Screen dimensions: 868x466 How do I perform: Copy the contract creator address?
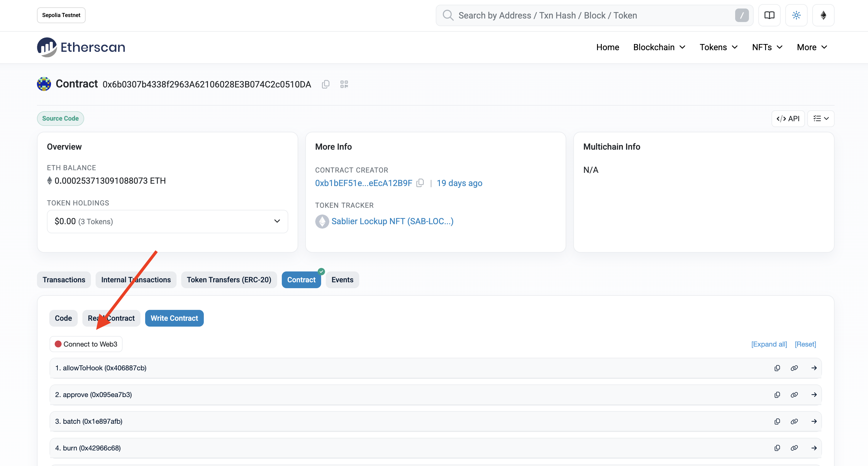pyautogui.click(x=420, y=183)
